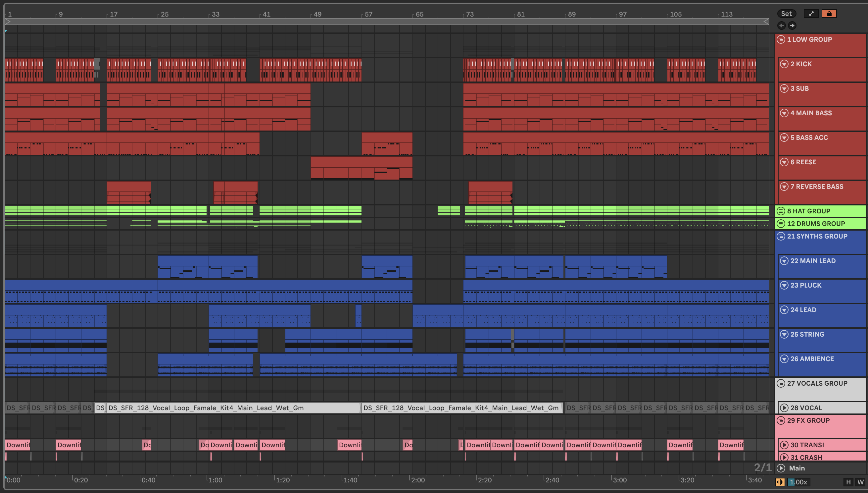868x493 pixels.
Task: Fold the 6 REESE track arrow
Action: [x=784, y=162]
